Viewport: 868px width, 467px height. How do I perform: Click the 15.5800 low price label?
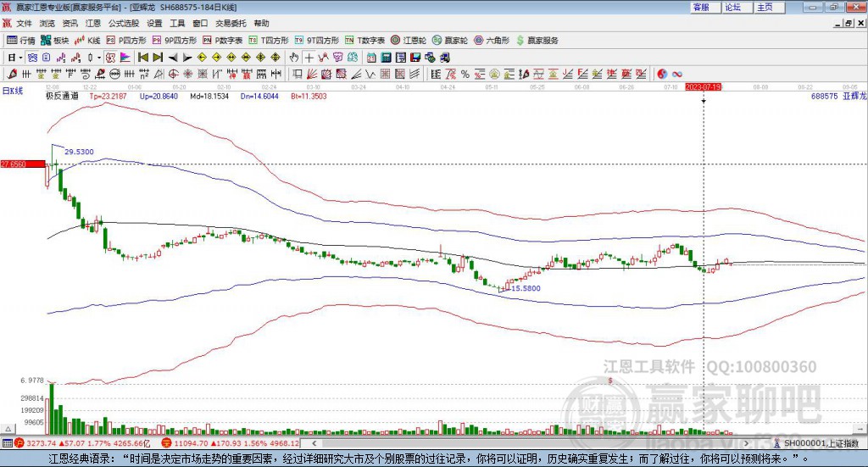526,288
